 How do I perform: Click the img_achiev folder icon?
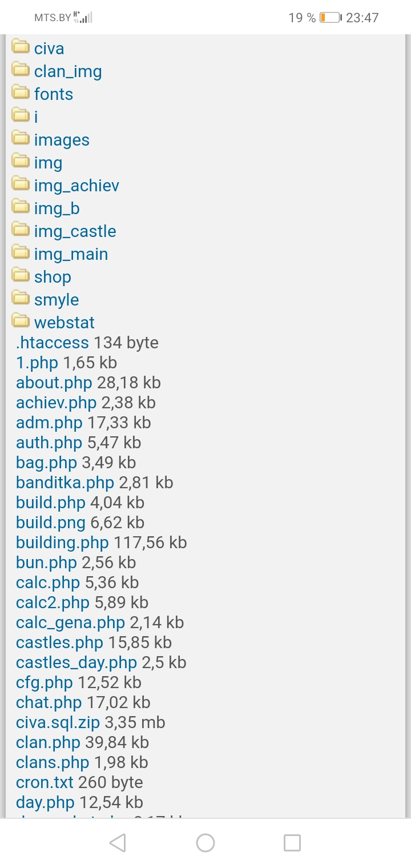click(x=21, y=184)
